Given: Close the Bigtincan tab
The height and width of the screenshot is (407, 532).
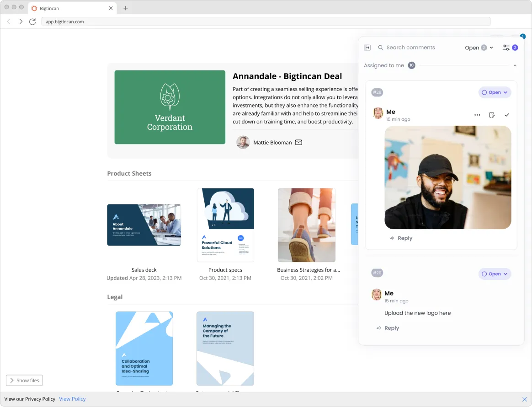Looking at the screenshot, I should (111, 8).
